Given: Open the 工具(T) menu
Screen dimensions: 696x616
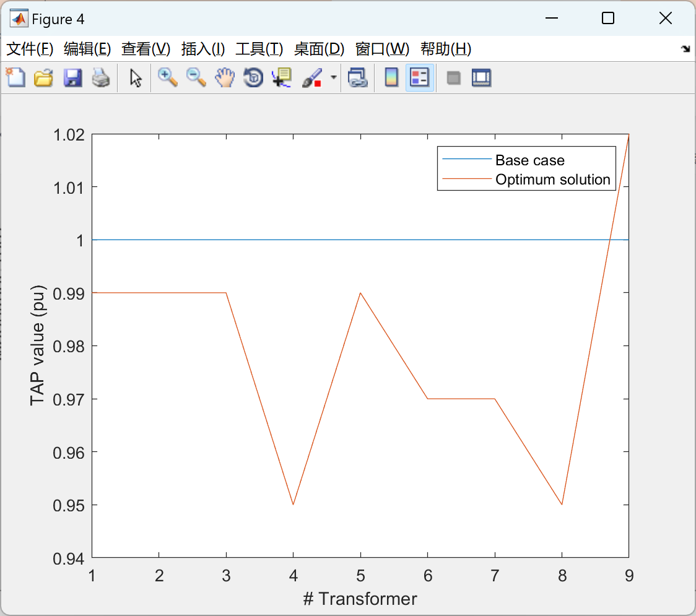Looking at the screenshot, I should click(259, 49).
